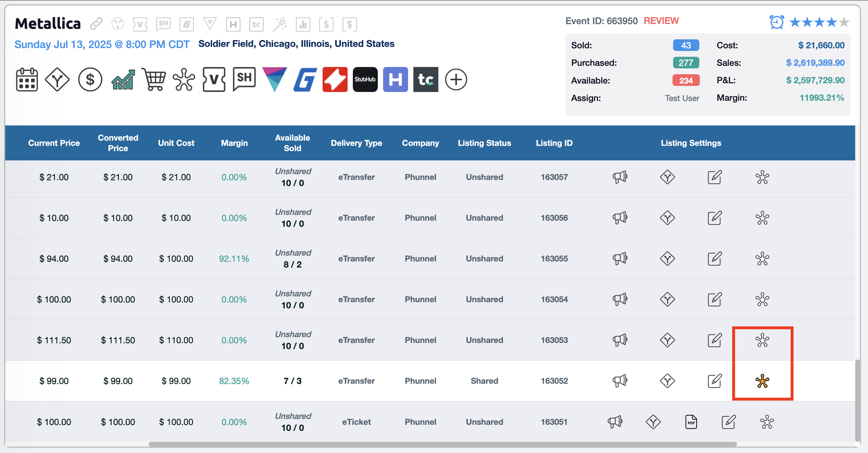The image size is (868, 453).
Task: Open the calendar icon under Metallica
Action: click(x=27, y=79)
